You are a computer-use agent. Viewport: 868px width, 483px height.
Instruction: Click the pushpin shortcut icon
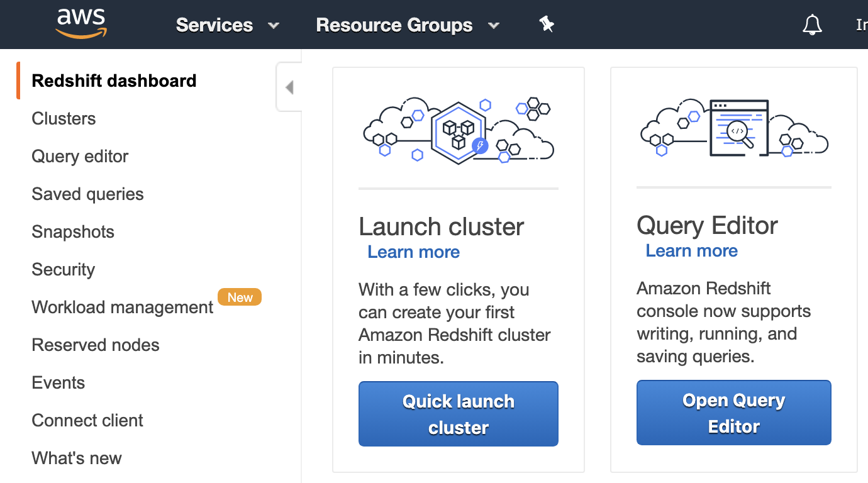click(x=547, y=25)
